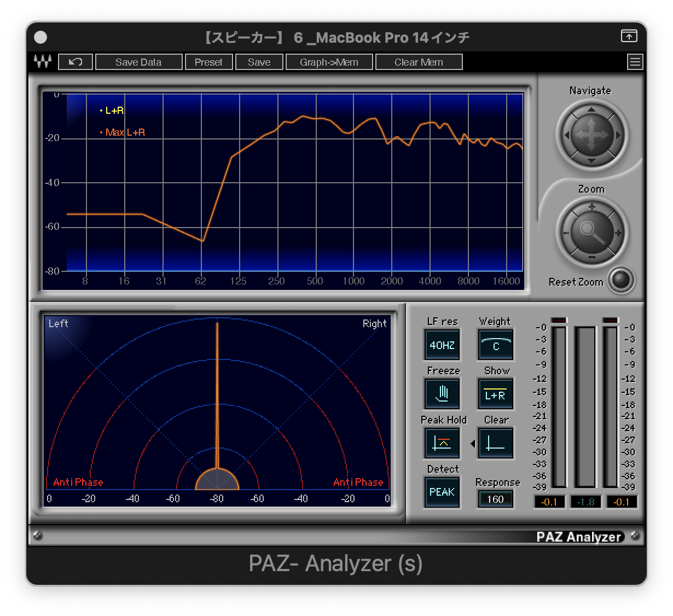Switch the Weight C curve button
The image size is (673, 616).
click(496, 345)
